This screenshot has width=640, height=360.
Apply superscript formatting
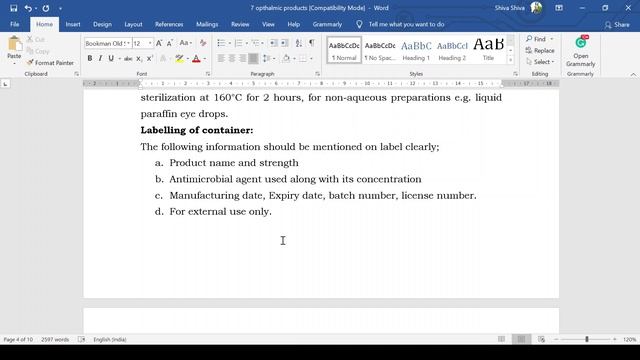coord(149,59)
